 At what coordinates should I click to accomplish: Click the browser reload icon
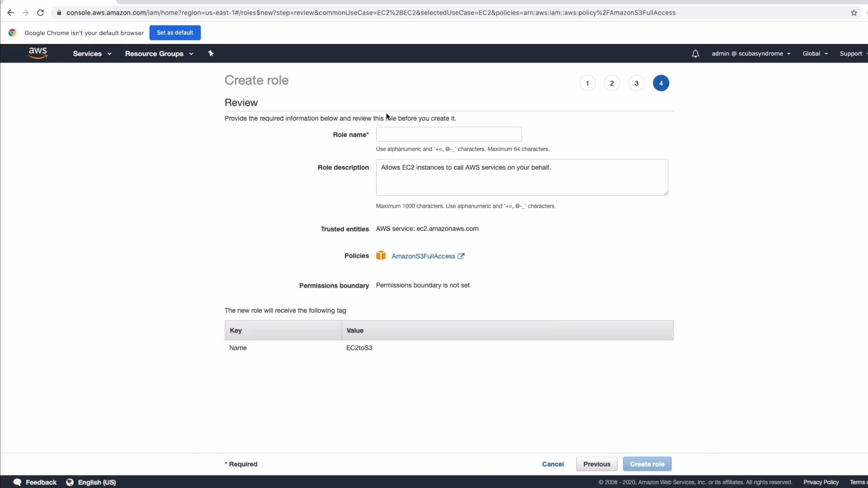(x=41, y=13)
